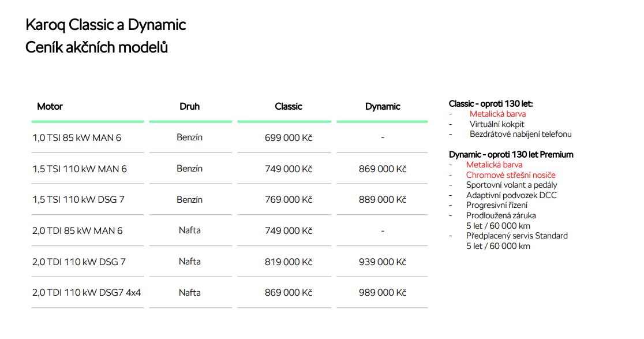Screen dimensions: 644x339
Task: Click the "Ceník akčních modelů" subtitle
Action: point(96,47)
